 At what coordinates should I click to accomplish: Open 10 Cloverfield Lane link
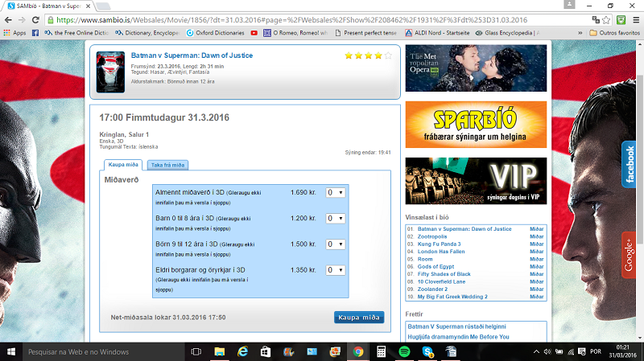441,282
